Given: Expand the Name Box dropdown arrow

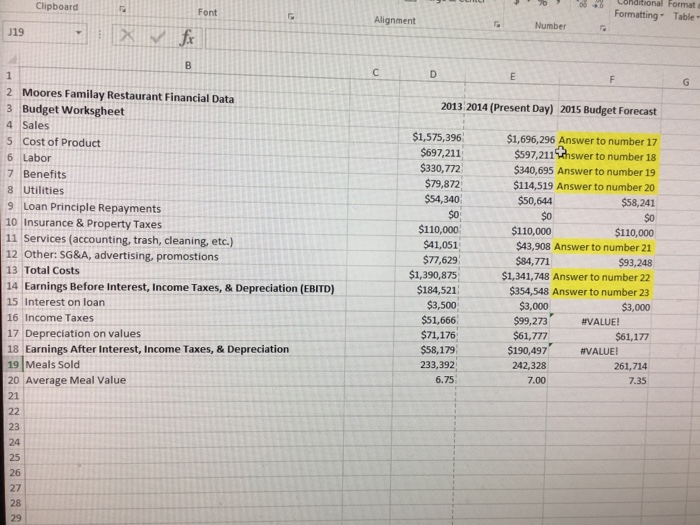Looking at the screenshot, I should pos(79,33).
